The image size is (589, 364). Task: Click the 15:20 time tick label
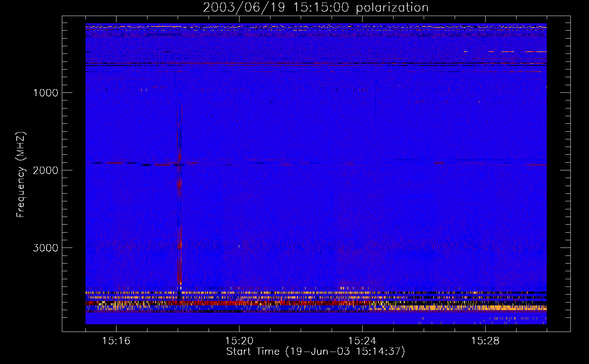pyautogui.click(x=239, y=341)
